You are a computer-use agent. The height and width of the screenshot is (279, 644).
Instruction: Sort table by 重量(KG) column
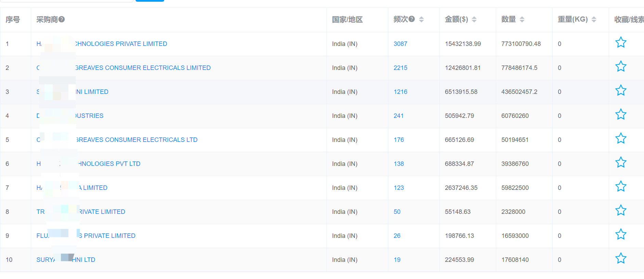(x=594, y=19)
